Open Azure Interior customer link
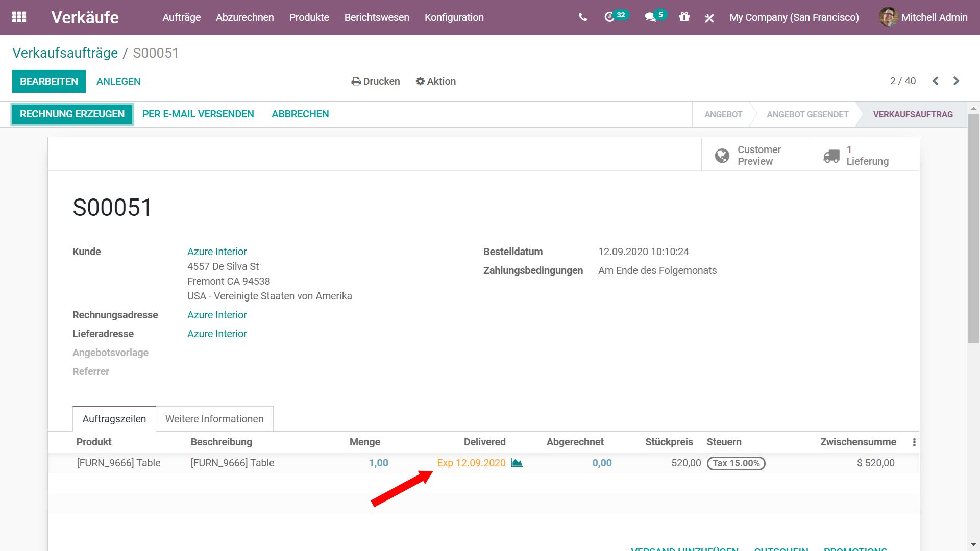 [217, 252]
